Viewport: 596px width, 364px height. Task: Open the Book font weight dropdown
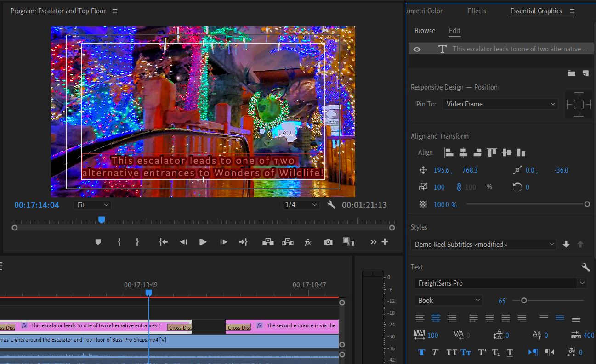[x=448, y=301]
